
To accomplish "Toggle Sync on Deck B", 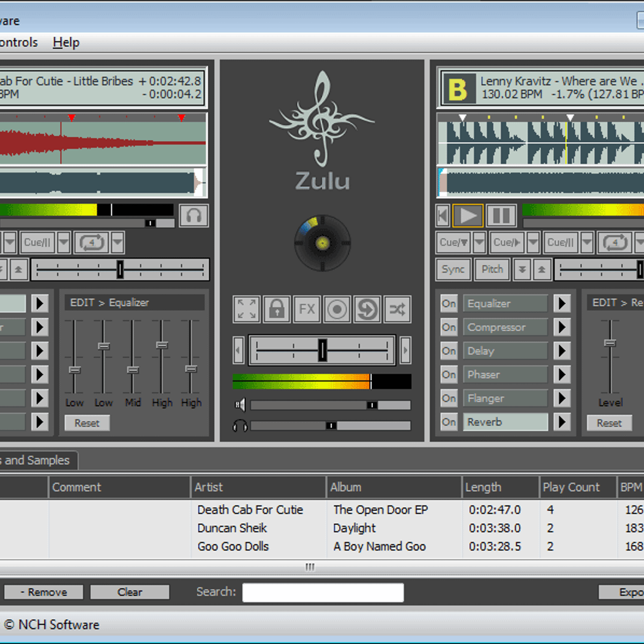I will (453, 269).
